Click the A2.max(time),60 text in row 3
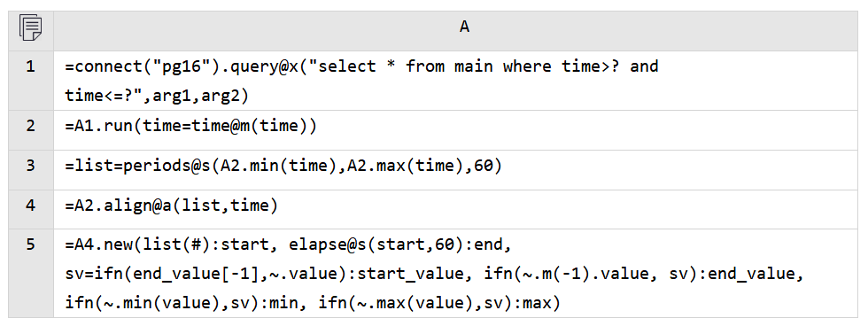 [x=419, y=166]
